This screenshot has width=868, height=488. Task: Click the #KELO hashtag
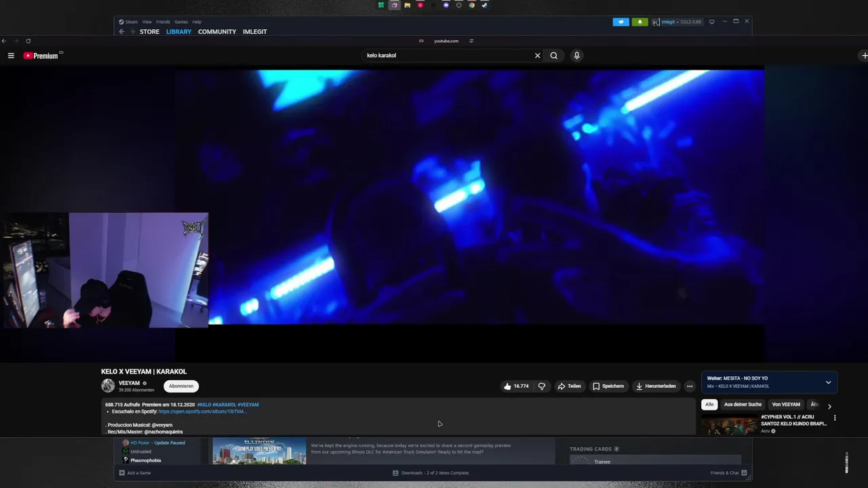203,405
